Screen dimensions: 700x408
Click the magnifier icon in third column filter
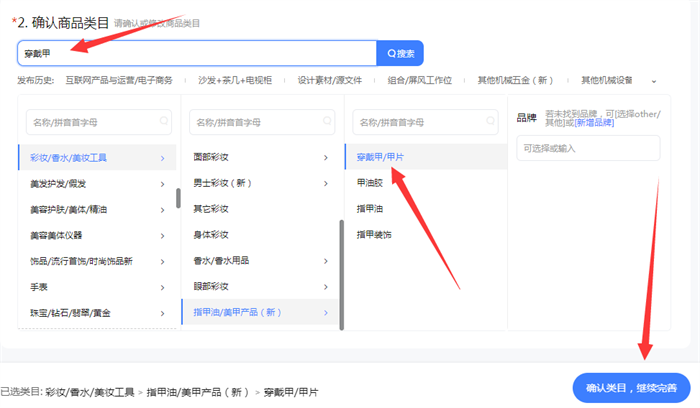point(490,122)
